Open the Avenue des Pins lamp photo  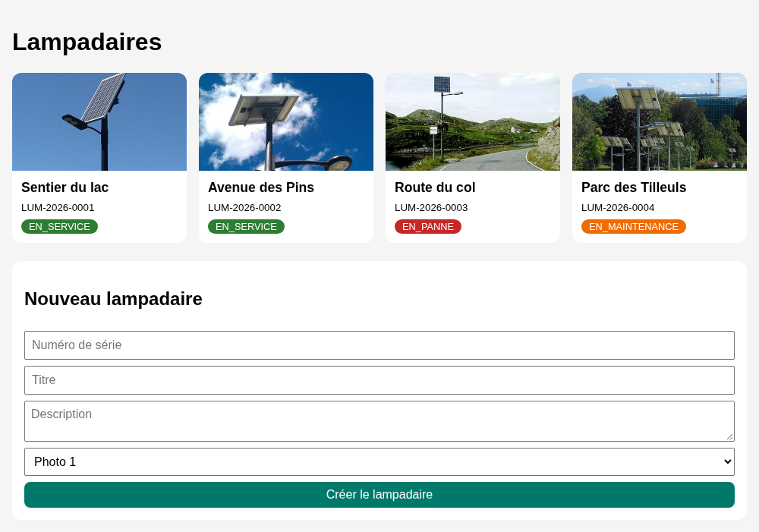point(286,122)
